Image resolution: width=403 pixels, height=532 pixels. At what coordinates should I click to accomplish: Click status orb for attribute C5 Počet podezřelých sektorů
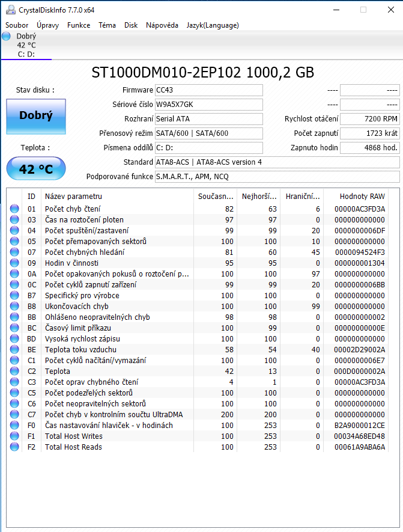coord(14,393)
